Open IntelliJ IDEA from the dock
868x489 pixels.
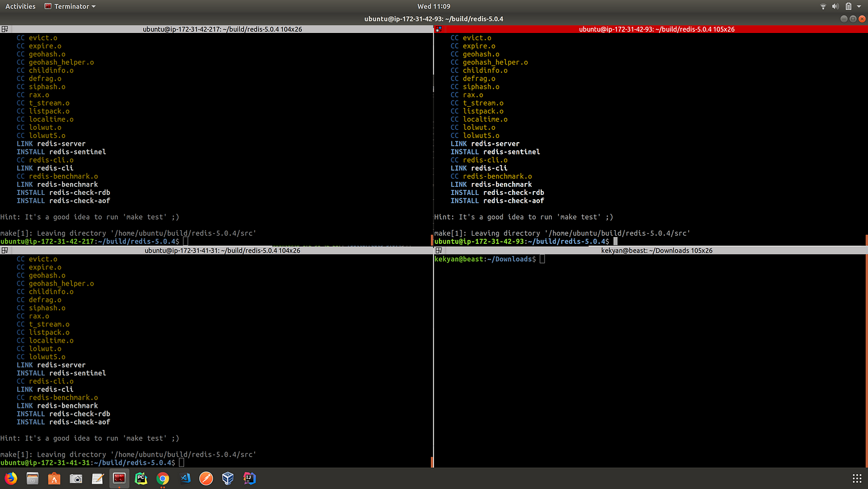(x=249, y=478)
